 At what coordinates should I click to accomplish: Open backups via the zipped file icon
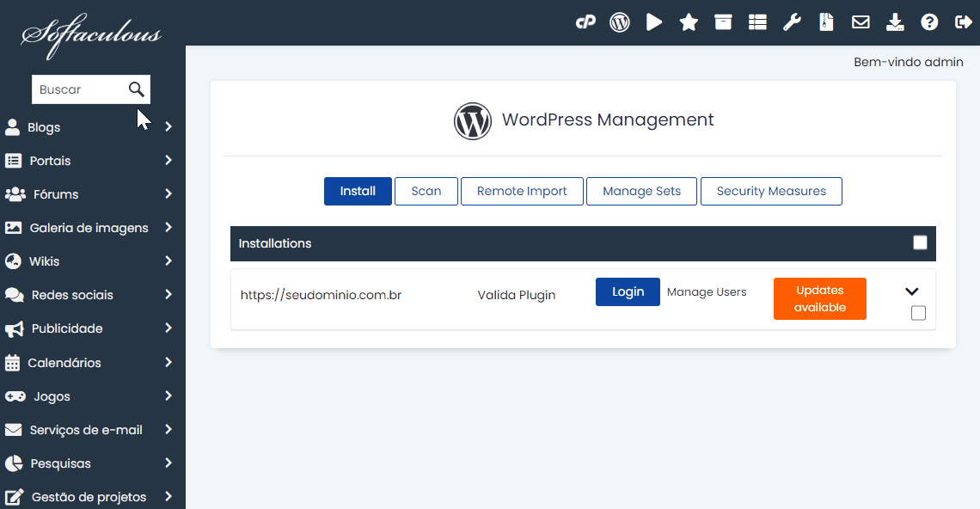826,22
